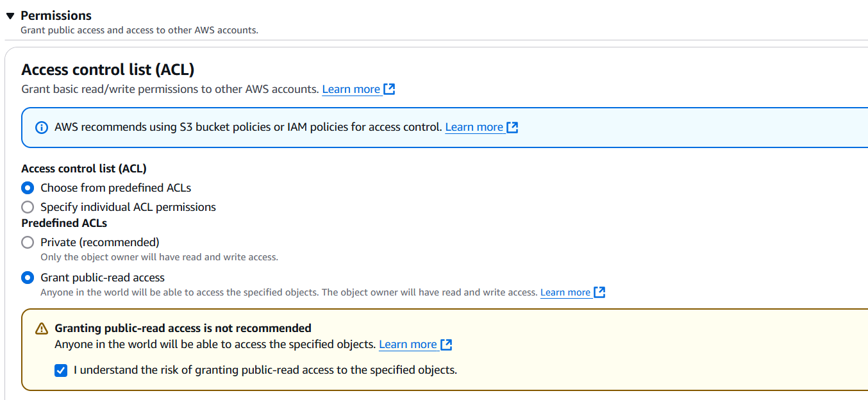Select Private (recommended) radio button
The height and width of the screenshot is (400, 868).
[x=28, y=242]
